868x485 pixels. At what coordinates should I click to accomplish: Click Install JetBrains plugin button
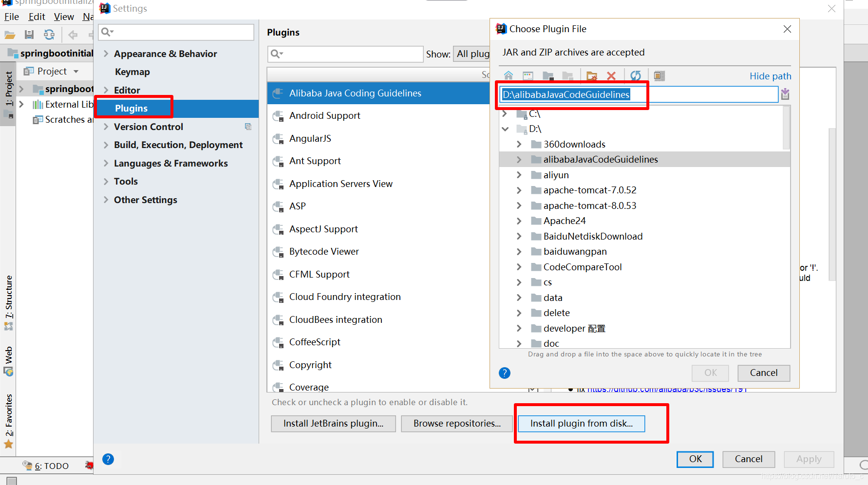click(333, 424)
